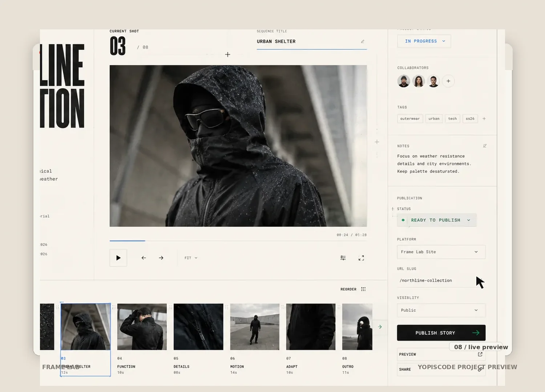Click the plus icon beside the video's right edge
The image size is (545, 392).
click(x=377, y=142)
